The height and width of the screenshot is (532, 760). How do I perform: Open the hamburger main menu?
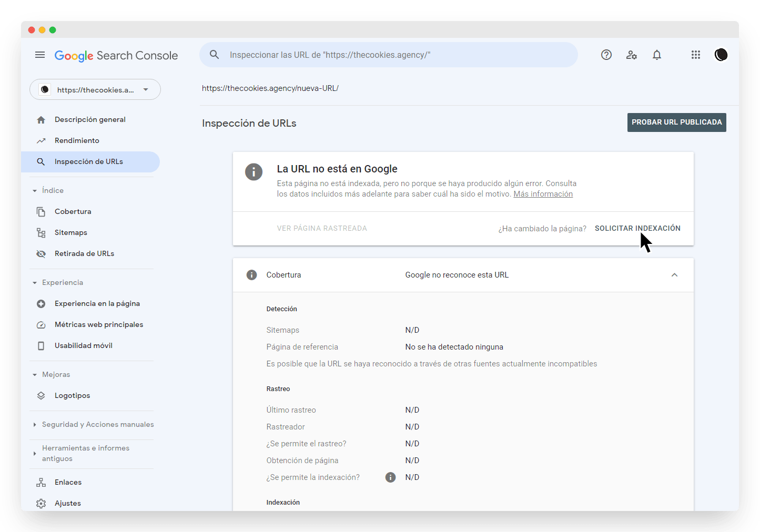pyautogui.click(x=40, y=55)
